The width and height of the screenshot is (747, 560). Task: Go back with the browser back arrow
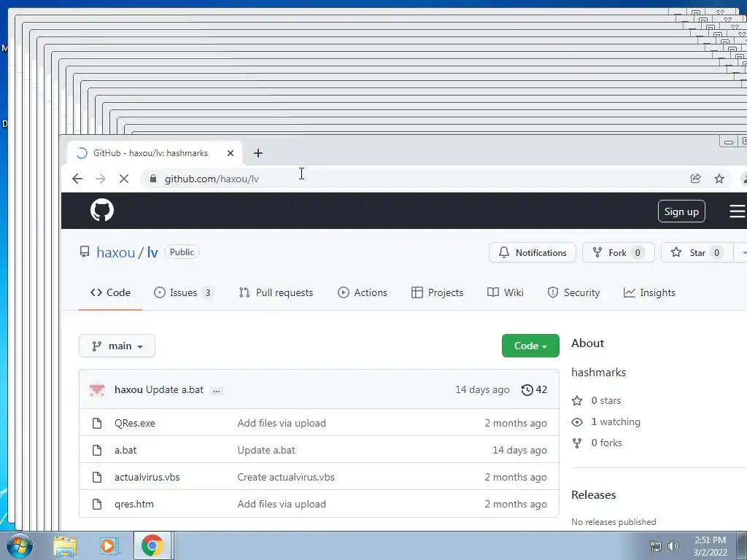coord(77,179)
